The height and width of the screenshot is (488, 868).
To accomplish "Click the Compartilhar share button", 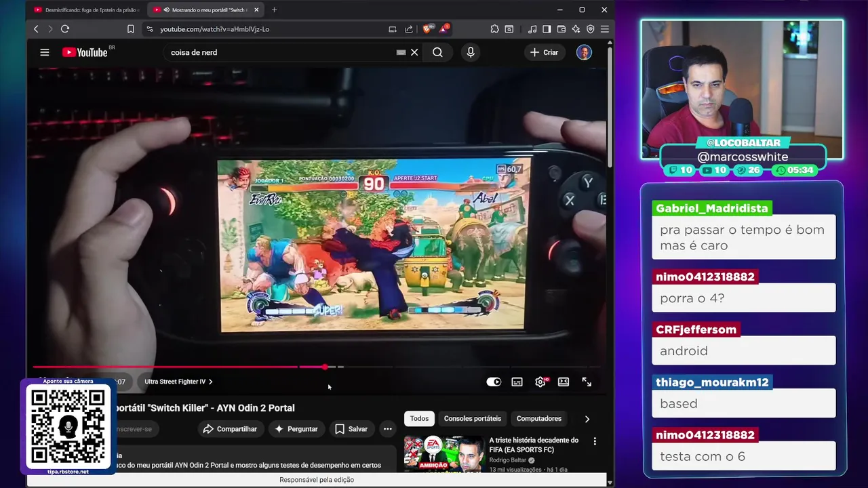I will [x=231, y=428].
